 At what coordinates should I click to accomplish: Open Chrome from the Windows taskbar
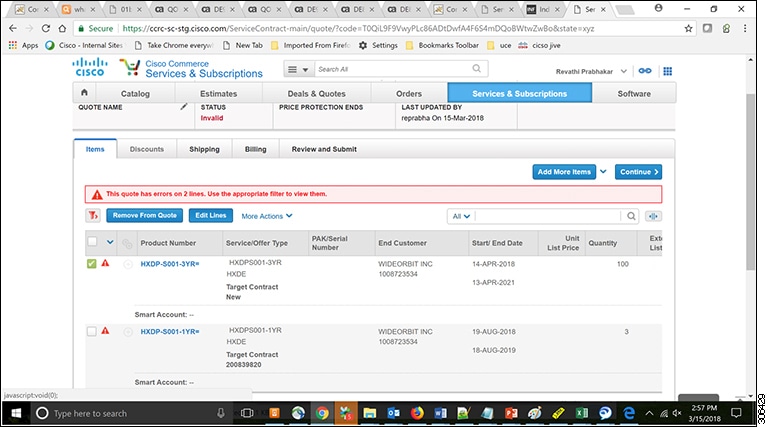tap(322, 413)
